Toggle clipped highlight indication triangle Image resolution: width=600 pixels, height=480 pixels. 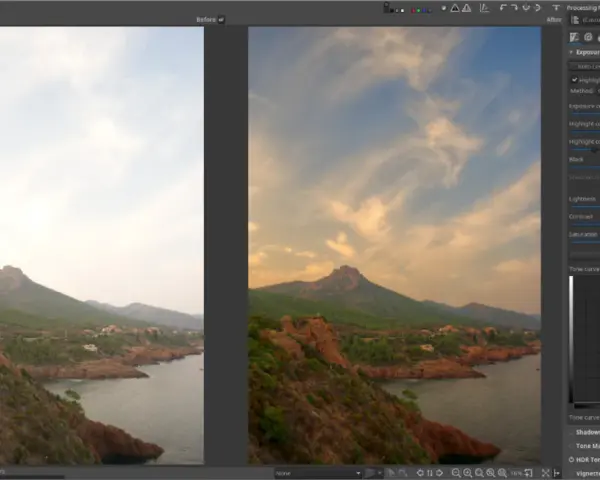(x=466, y=8)
